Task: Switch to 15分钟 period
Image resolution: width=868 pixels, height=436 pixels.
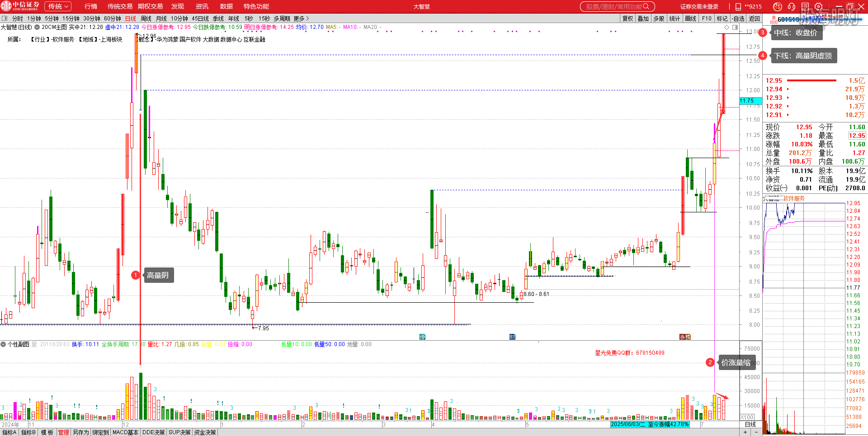Action: (71, 19)
